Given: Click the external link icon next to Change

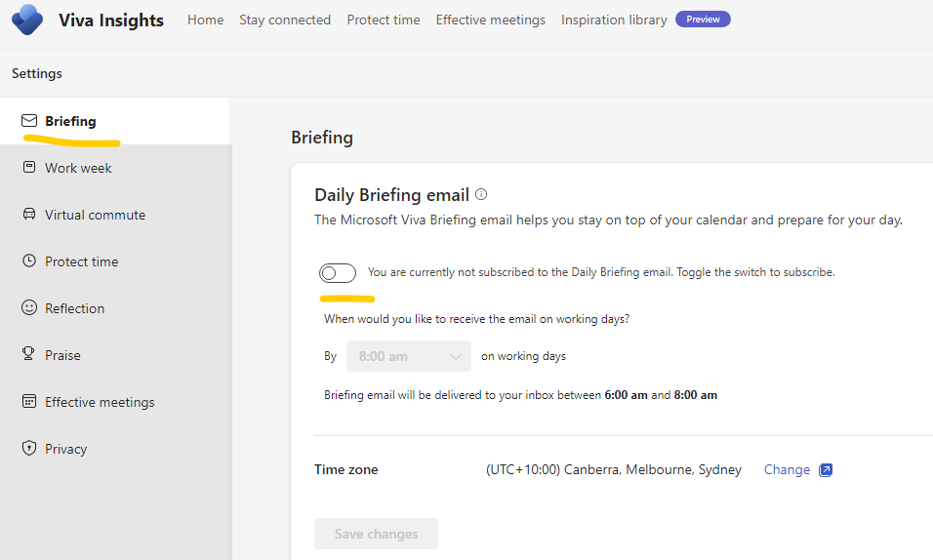Looking at the screenshot, I should [826, 470].
